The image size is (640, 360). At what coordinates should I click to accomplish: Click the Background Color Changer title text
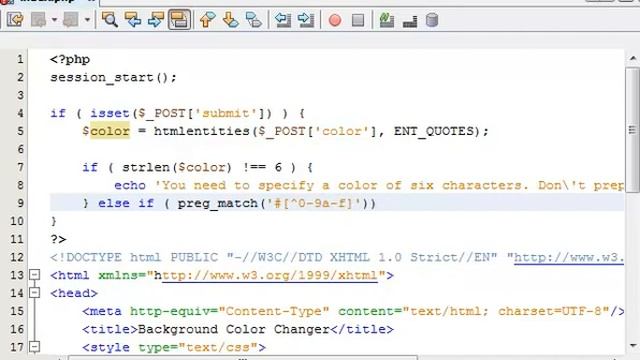click(233, 329)
